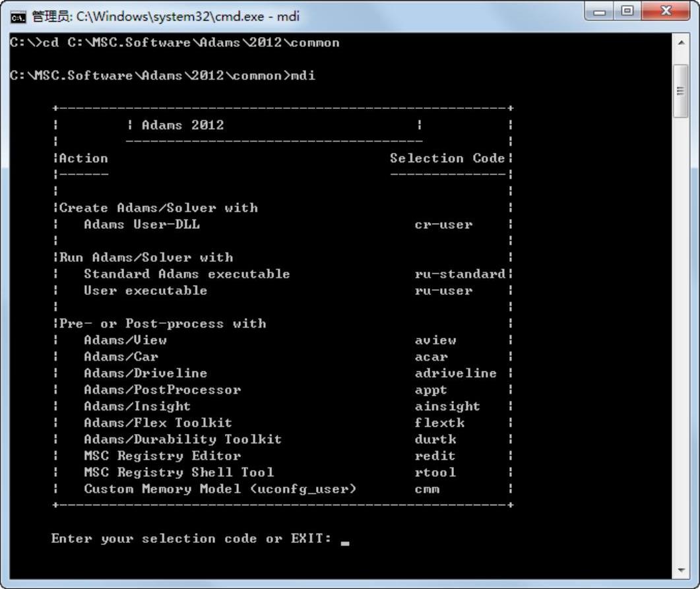The width and height of the screenshot is (700, 589).
Task: Click the 'Adams/Flex Toolkit' row label
Action: [158, 423]
